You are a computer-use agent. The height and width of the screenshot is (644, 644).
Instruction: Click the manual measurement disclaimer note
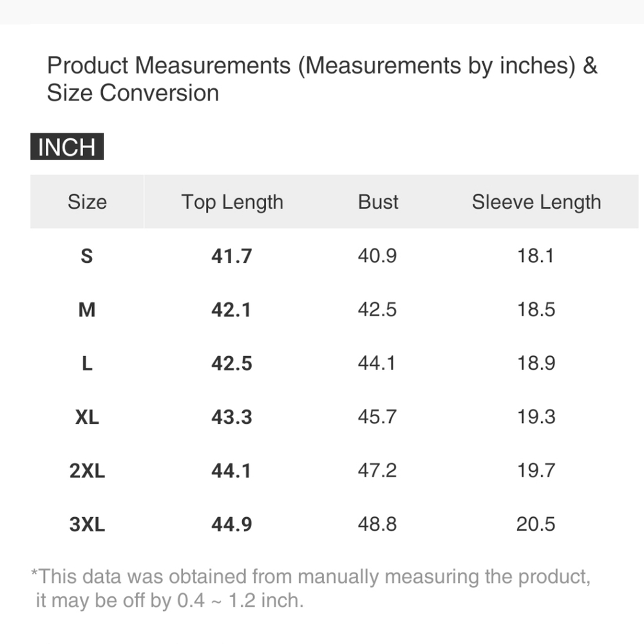[311, 589]
